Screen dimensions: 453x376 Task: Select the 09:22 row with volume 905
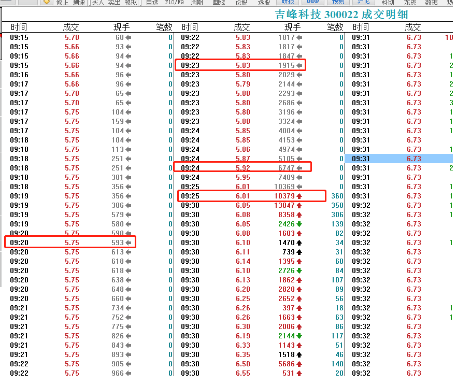(x=87, y=364)
